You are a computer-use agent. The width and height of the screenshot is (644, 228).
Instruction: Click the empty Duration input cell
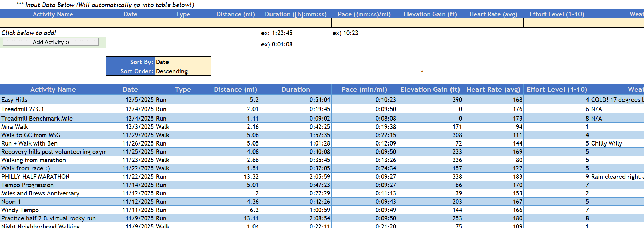click(295, 23)
